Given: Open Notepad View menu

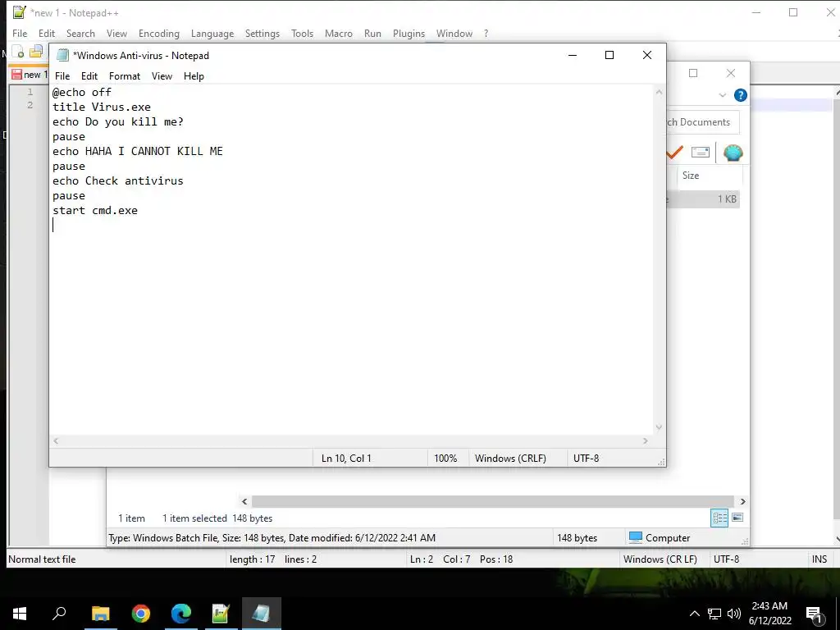Looking at the screenshot, I should tap(162, 76).
